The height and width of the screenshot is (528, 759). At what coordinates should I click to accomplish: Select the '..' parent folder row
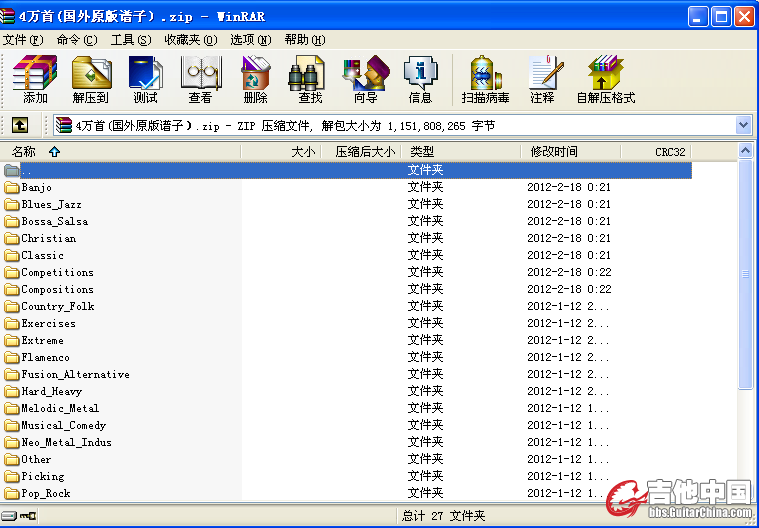click(x=346, y=170)
